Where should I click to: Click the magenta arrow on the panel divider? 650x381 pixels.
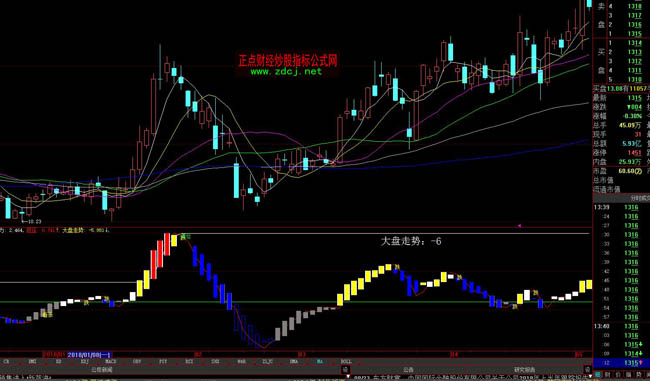point(519,226)
